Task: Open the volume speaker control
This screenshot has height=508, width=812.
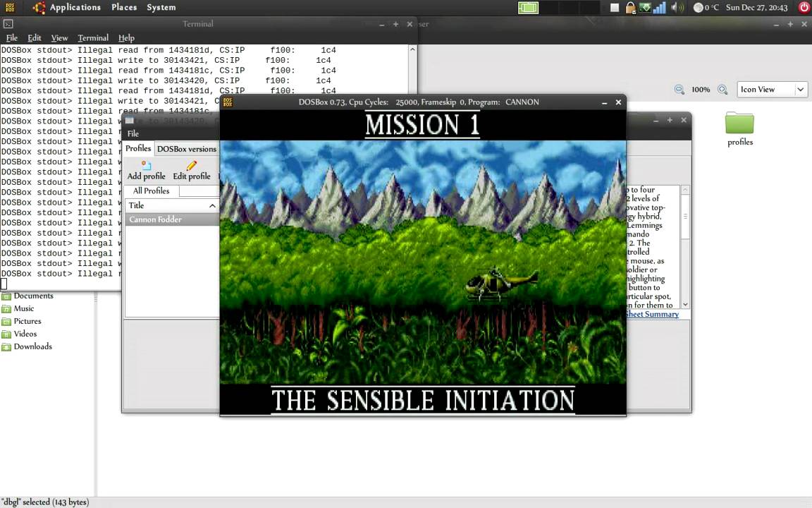Action: (x=677, y=7)
